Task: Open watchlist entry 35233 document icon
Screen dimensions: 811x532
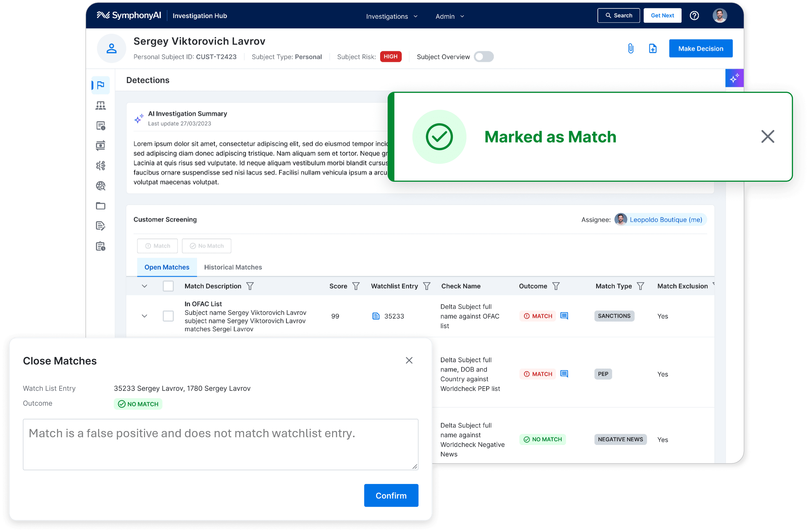Action: (376, 316)
